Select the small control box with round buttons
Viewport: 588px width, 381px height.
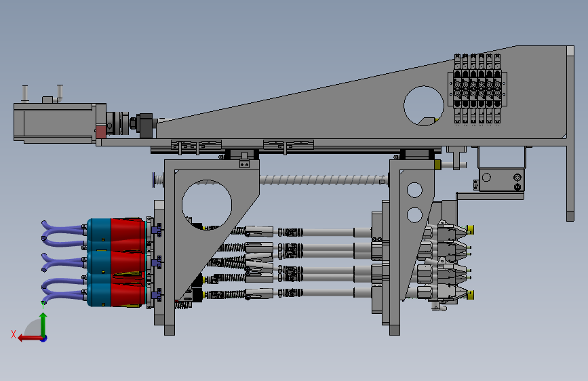501,180
